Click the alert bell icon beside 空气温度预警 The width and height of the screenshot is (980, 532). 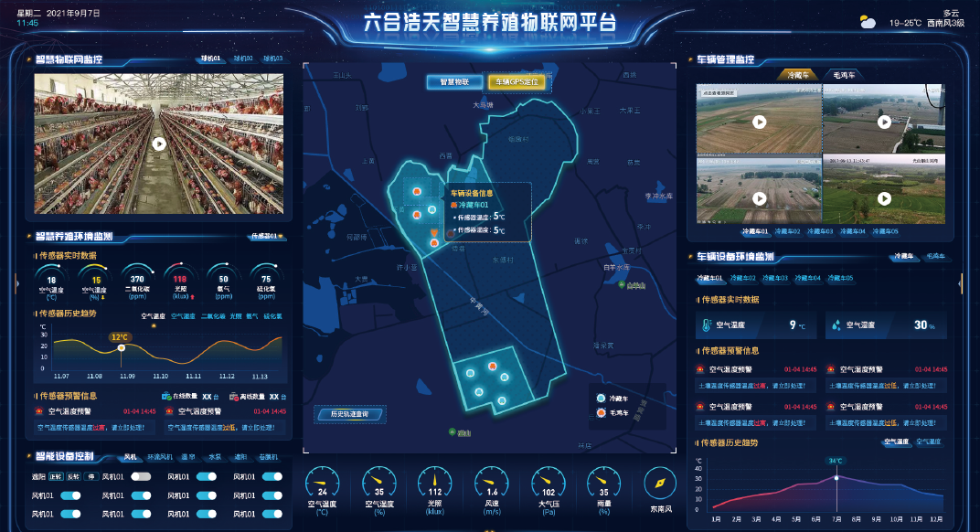[699, 367]
